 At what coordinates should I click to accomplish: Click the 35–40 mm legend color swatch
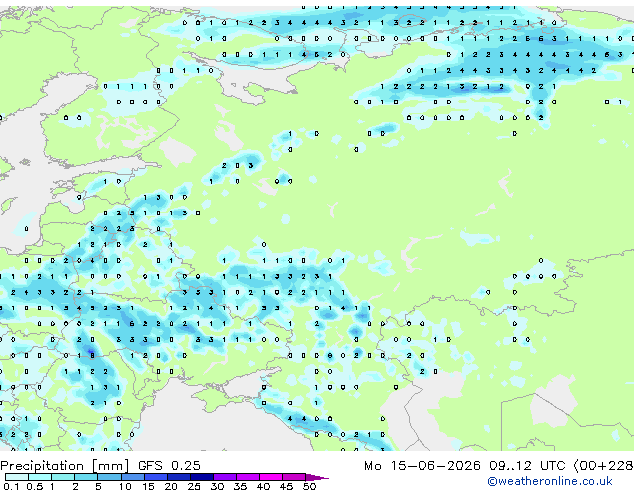(248, 477)
